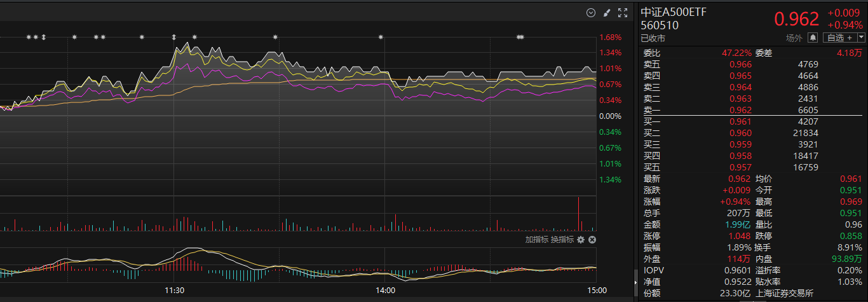The width and height of the screenshot is (868, 302).
Task: Click the 加指标 add-indicator link
Action: 537,240
